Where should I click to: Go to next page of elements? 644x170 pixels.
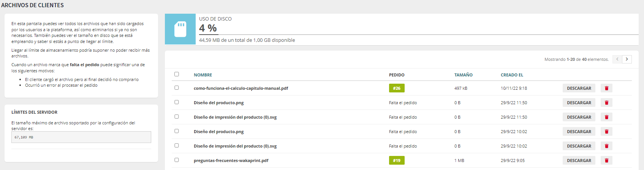coord(627,59)
